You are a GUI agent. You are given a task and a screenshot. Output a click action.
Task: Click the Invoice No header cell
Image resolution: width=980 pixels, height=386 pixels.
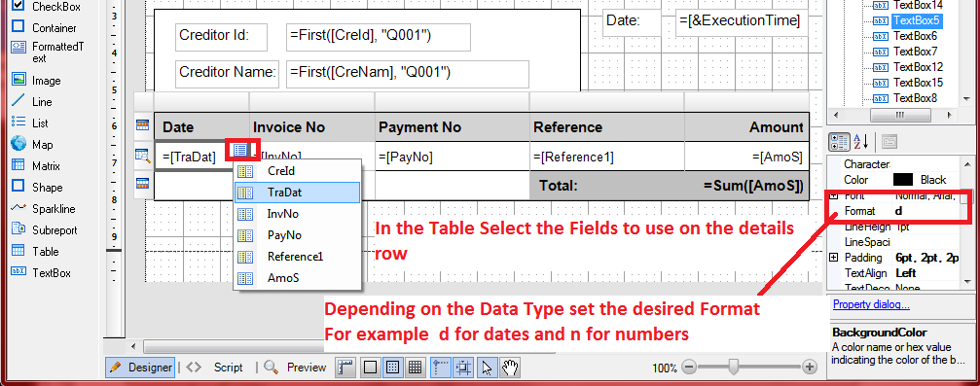click(x=312, y=127)
